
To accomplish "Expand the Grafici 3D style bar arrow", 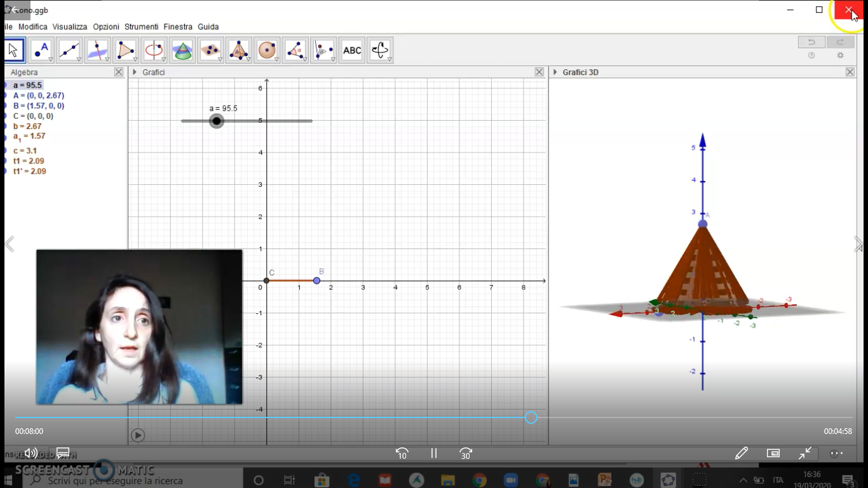I will pos(555,72).
